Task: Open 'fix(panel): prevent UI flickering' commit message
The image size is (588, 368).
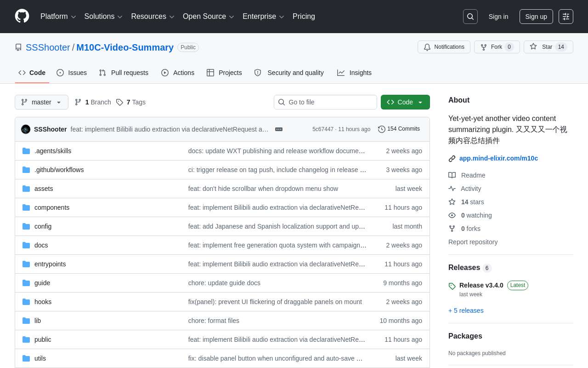Action: tap(275, 302)
